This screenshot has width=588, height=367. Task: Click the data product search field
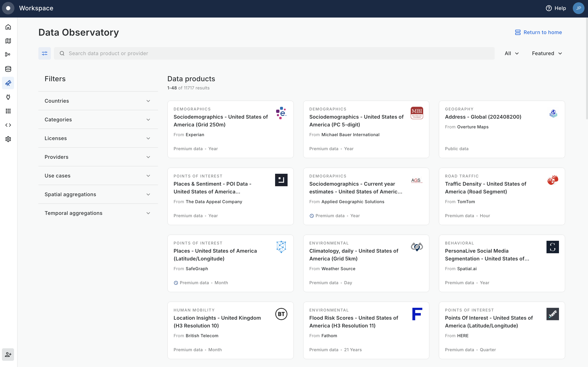[x=274, y=53]
